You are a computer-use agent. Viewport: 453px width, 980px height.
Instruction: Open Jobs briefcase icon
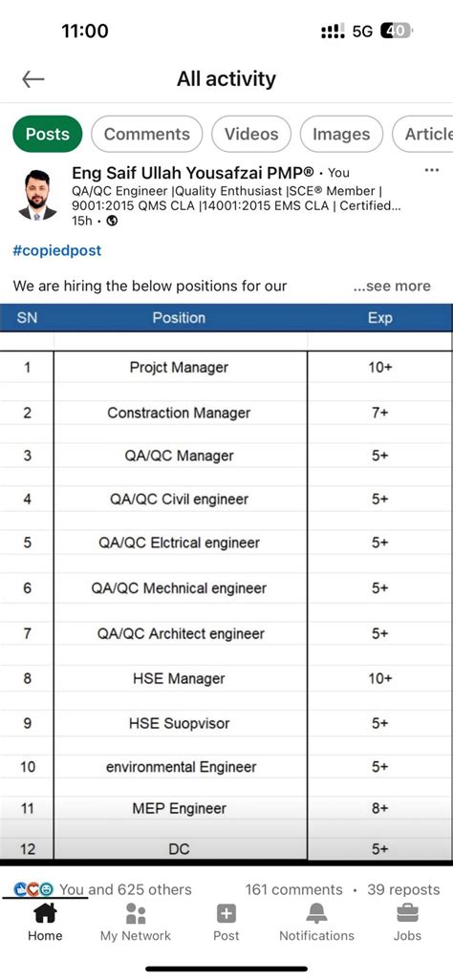point(407,913)
